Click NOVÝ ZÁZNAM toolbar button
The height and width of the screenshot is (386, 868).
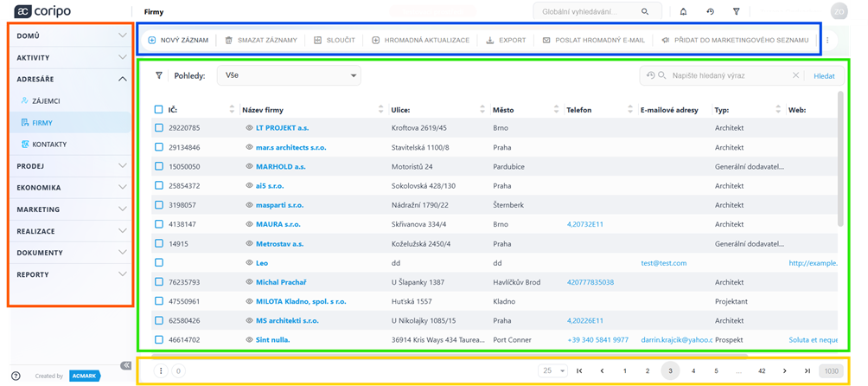point(178,40)
